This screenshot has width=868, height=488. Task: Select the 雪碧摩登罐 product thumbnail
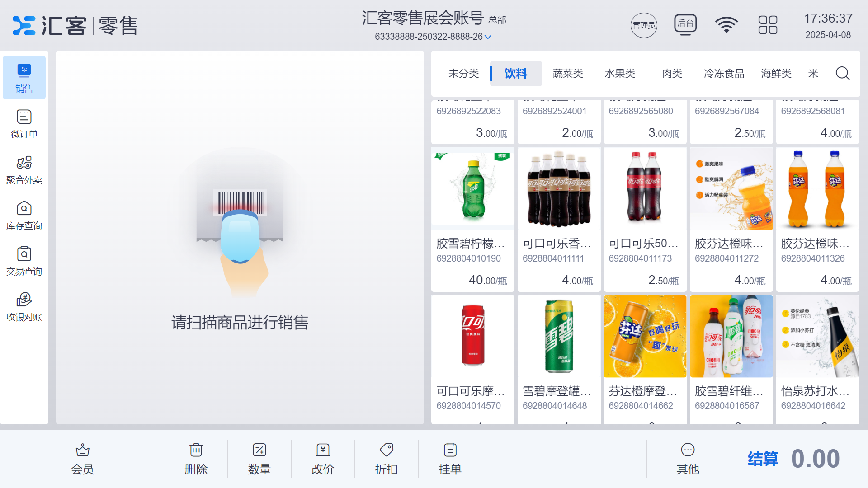pos(559,336)
